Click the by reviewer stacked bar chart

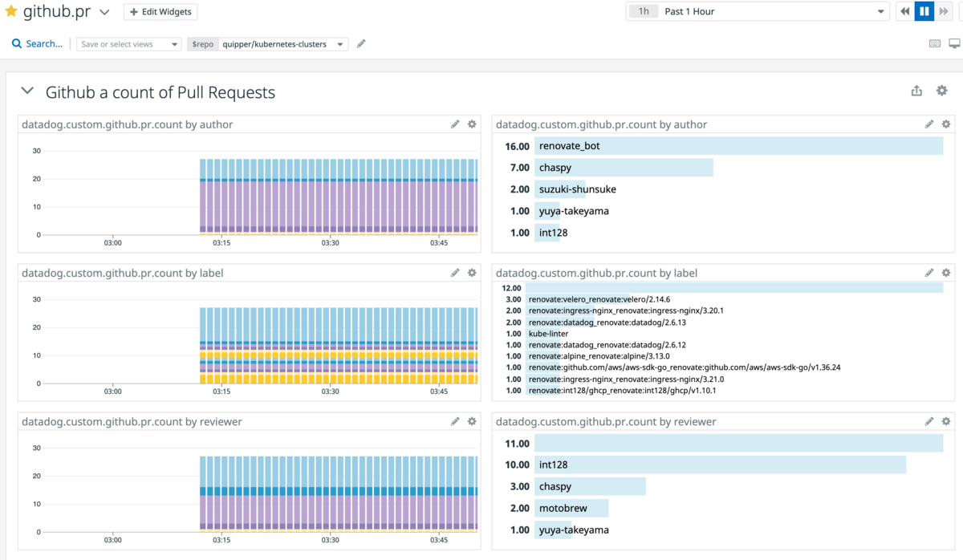coord(339,494)
